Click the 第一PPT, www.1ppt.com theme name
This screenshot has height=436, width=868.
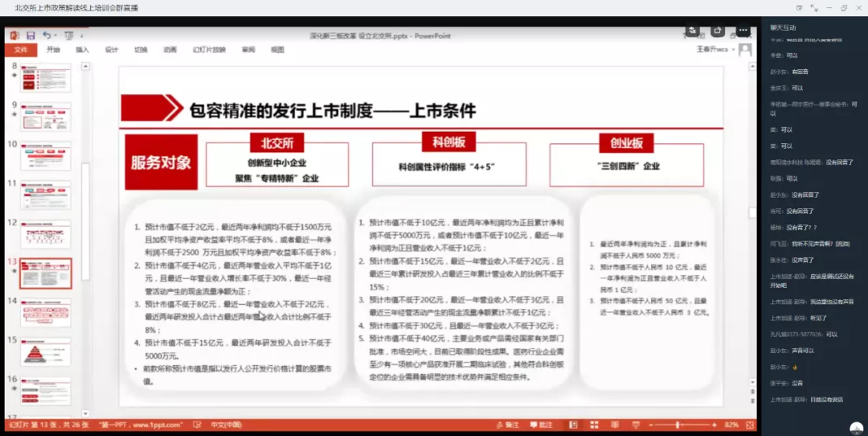point(141,425)
